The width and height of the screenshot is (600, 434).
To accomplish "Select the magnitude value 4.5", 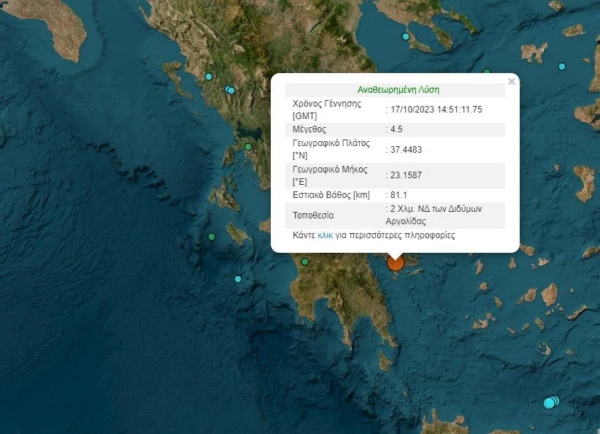I will pyautogui.click(x=398, y=129).
